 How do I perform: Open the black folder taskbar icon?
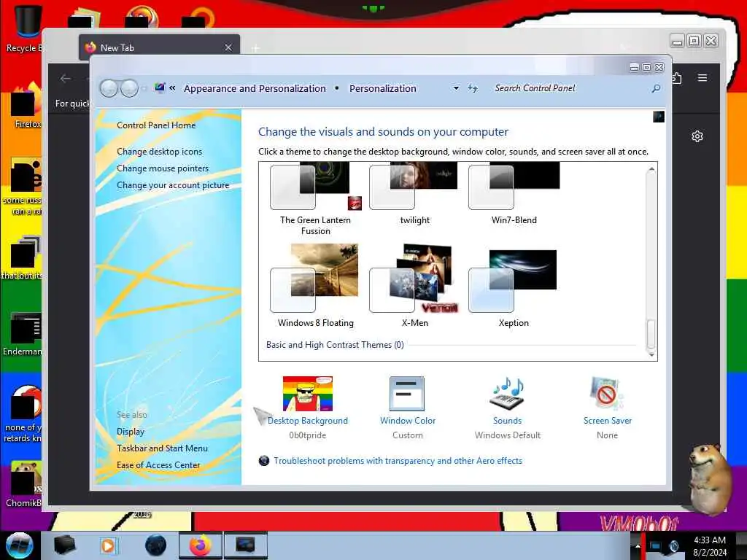(65, 545)
